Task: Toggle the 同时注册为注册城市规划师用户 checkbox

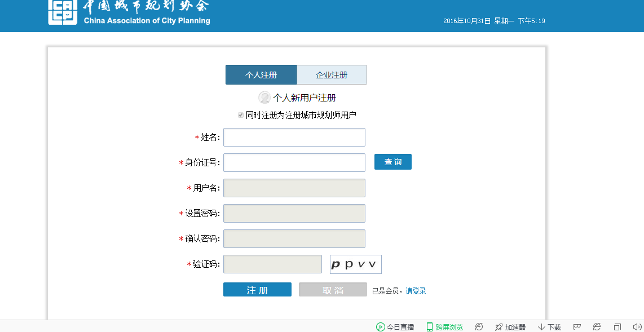Action: 241,115
